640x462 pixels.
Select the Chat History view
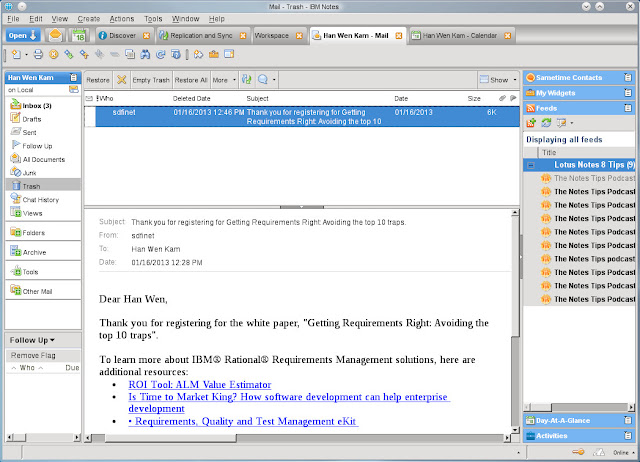tap(41, 200)
